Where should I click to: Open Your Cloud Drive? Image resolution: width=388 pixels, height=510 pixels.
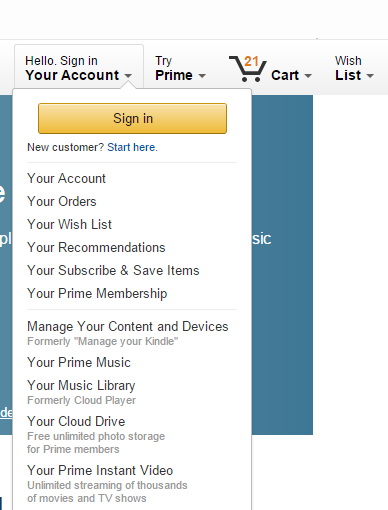[x=76, y=422]
